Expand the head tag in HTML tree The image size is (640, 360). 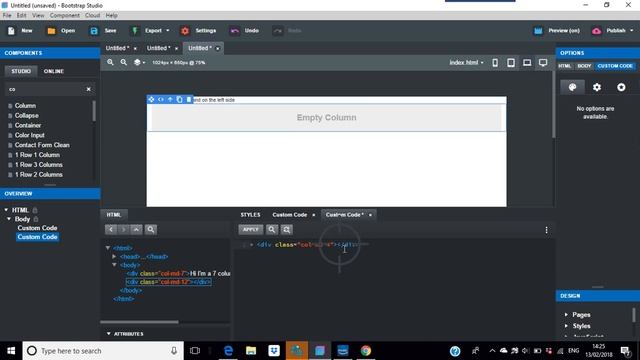point(114,256)
